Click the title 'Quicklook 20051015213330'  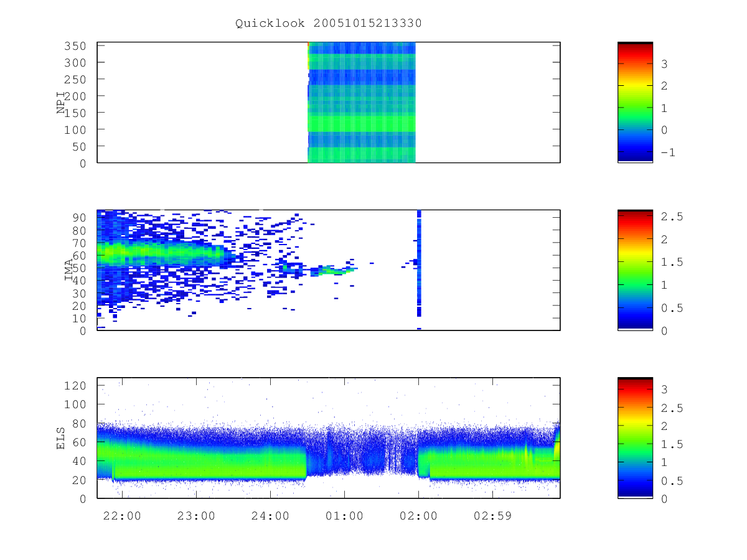(329, 24)
